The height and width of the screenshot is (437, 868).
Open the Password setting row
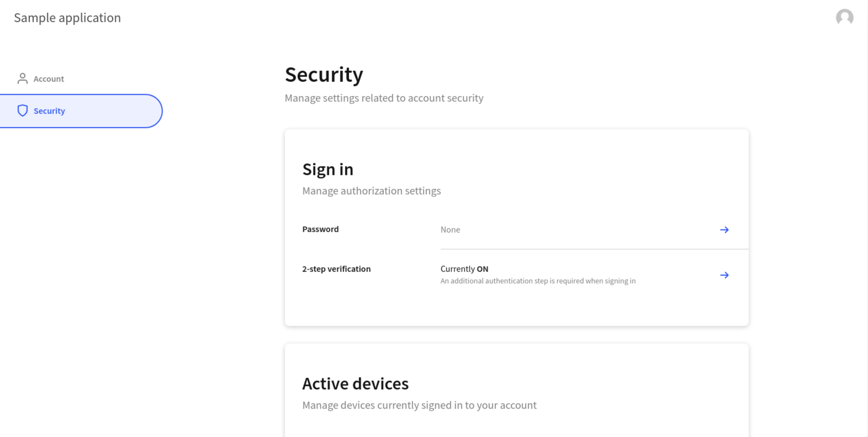pos(517,230)
